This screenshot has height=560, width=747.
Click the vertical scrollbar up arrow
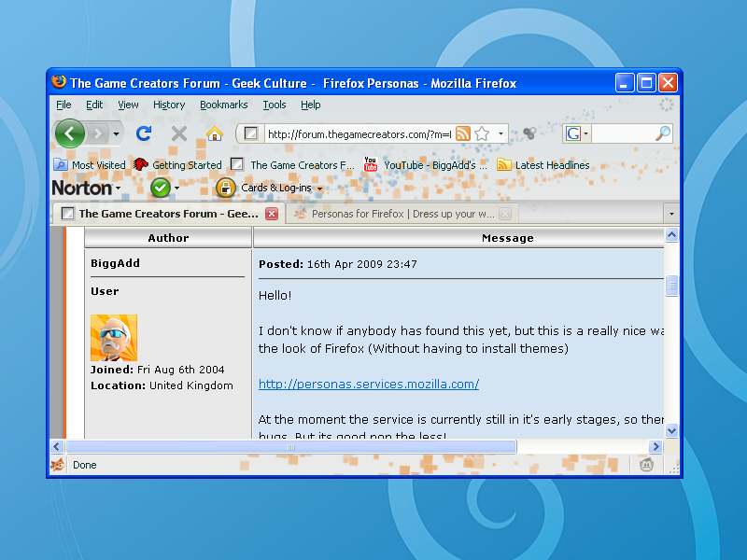(x=671, y=234)
